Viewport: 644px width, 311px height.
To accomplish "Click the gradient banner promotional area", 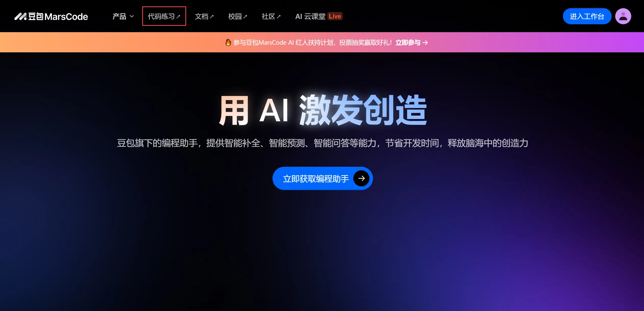I will (322, 42).
